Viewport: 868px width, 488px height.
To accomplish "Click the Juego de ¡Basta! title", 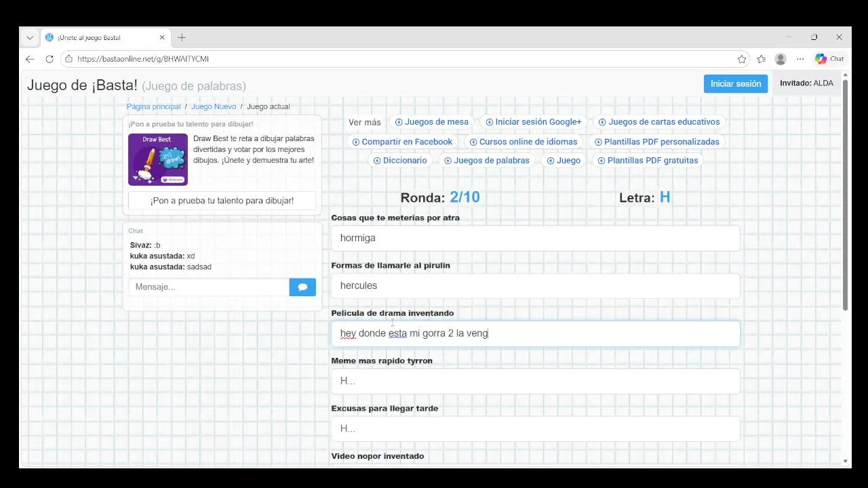I will tap(82, 85).
